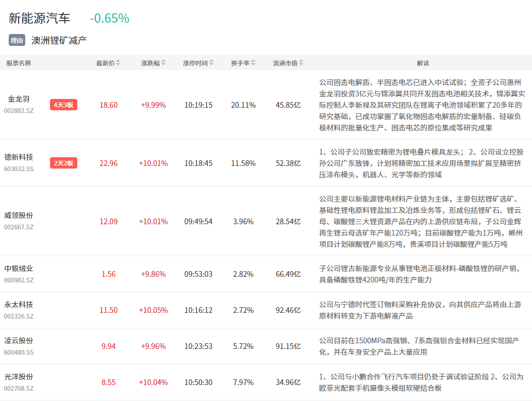
Task: Open the 光洋股份 stock name link
Action: pyautogui.click(x=19, y=377)
